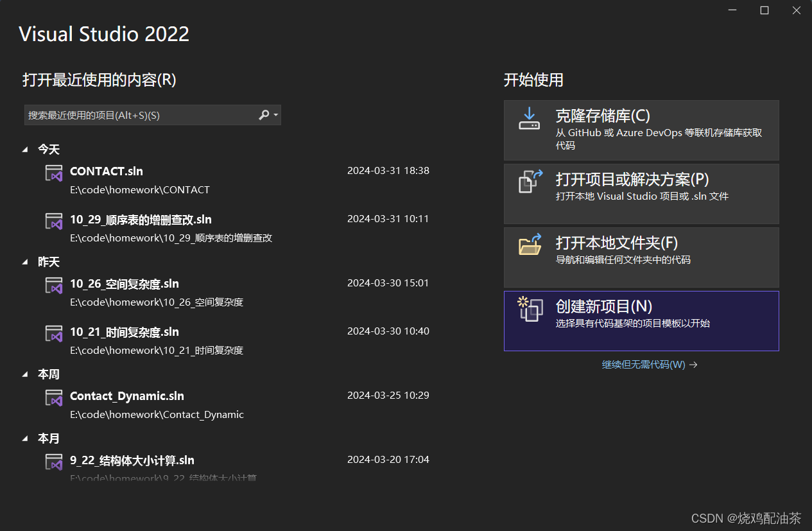Click timestamp 2024-03-20 17:04

[x=388, y=460]
